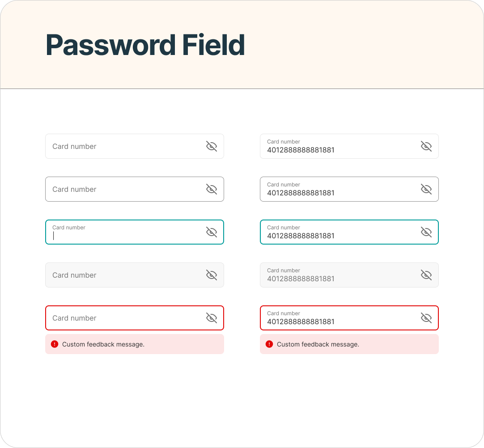Click left Custom feedback message banner

pyautogui.click(x=135, y=344)
